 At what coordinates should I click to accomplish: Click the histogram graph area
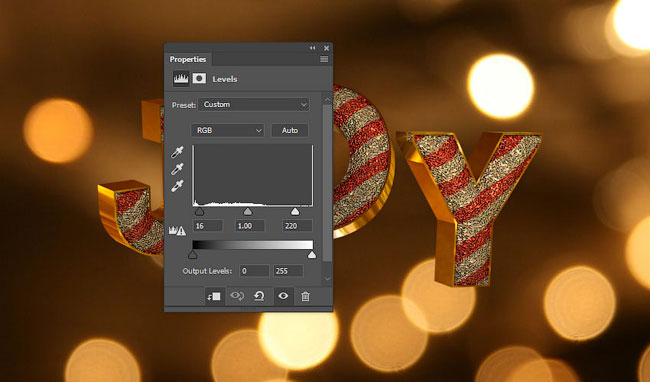(252, 175)
